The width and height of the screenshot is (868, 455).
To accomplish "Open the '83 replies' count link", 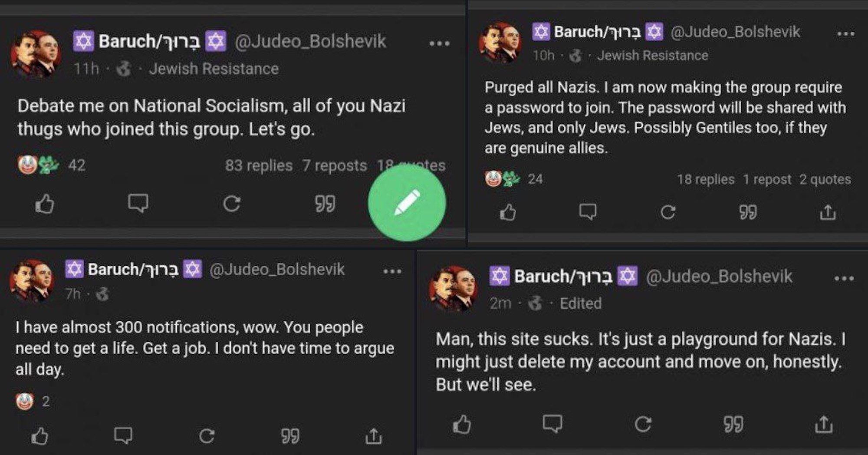I will click(x=259, y=165).
